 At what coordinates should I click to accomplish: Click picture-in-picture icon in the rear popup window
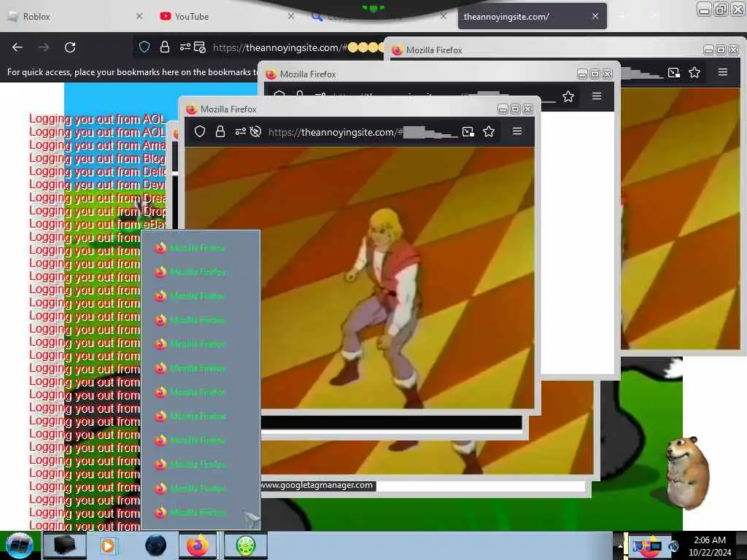click(673, 72)
